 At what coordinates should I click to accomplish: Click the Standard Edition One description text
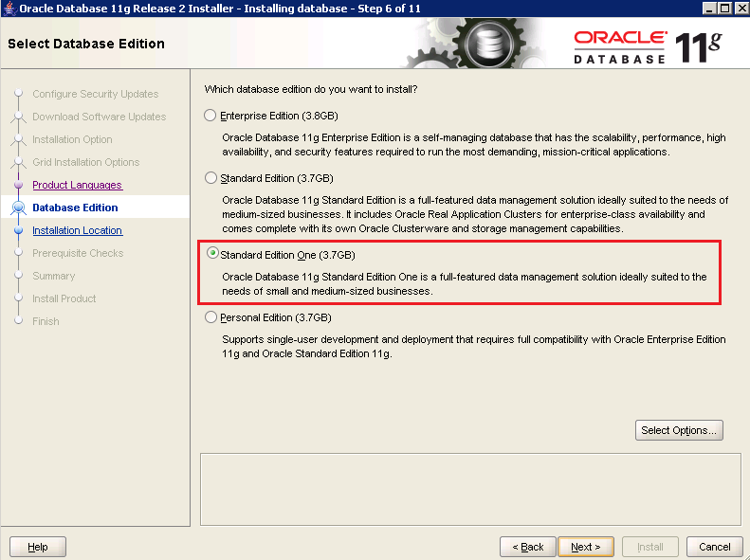464,284
